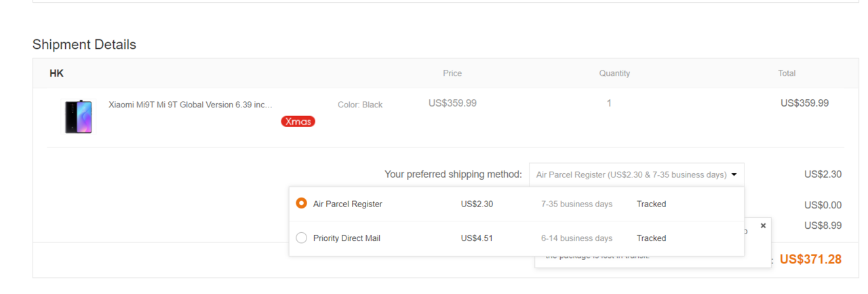Click the HK warehouse header label
Image resolution: width=868 pixels, height=294 pixels.
click(56, 73)
